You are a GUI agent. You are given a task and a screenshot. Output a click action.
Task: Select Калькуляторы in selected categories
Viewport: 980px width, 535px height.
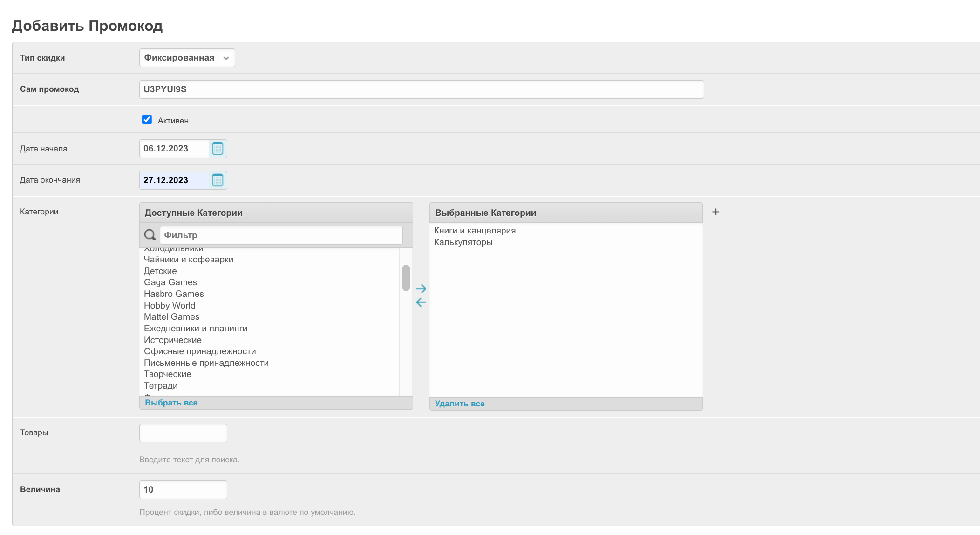coord(463,242)
